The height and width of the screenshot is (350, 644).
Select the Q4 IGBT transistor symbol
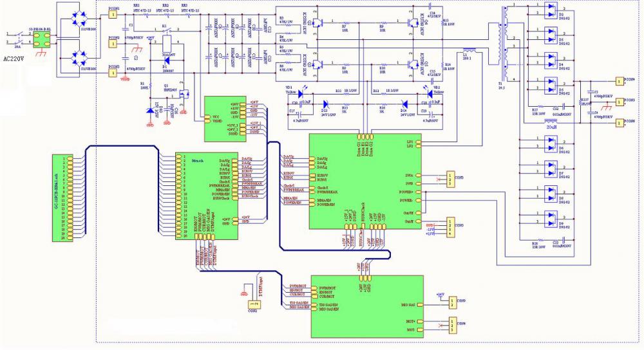(x=412, y=22)
